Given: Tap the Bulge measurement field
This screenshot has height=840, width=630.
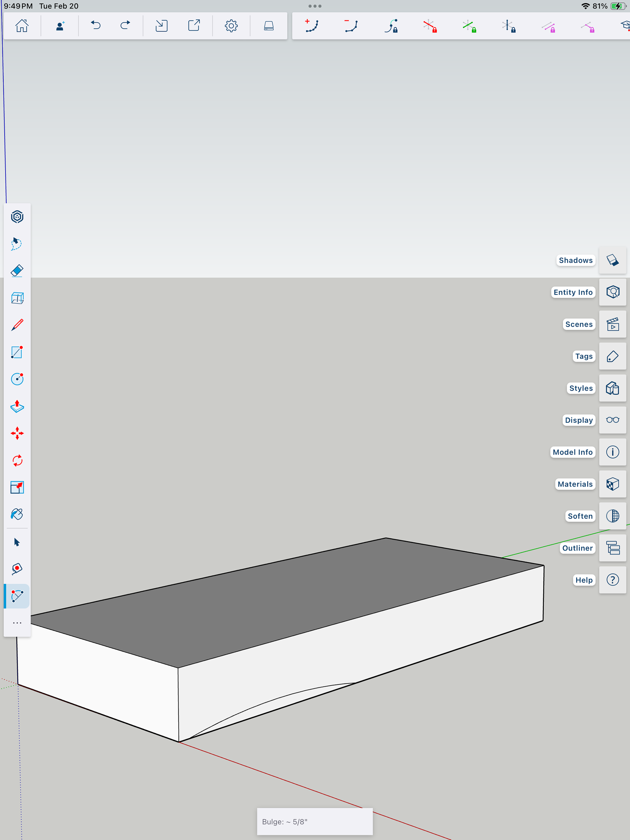Looking at the screenshot, I should (x=315, y=822).
